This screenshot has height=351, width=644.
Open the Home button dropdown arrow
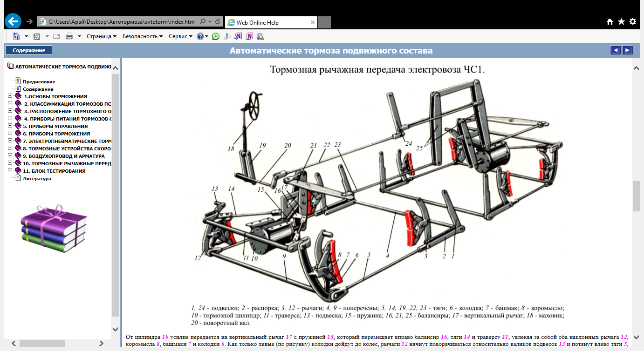[x=26, y=36]
